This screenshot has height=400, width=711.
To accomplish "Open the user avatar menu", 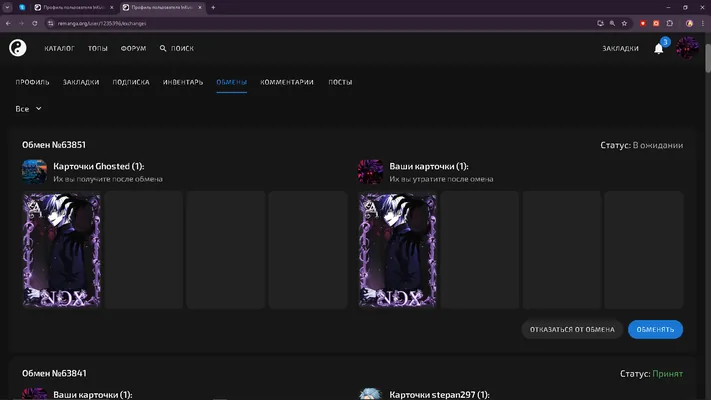I will [687, 48].
